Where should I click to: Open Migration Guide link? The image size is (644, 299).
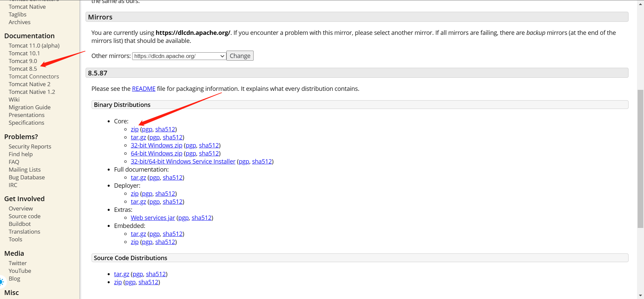[x=30, y=107]
